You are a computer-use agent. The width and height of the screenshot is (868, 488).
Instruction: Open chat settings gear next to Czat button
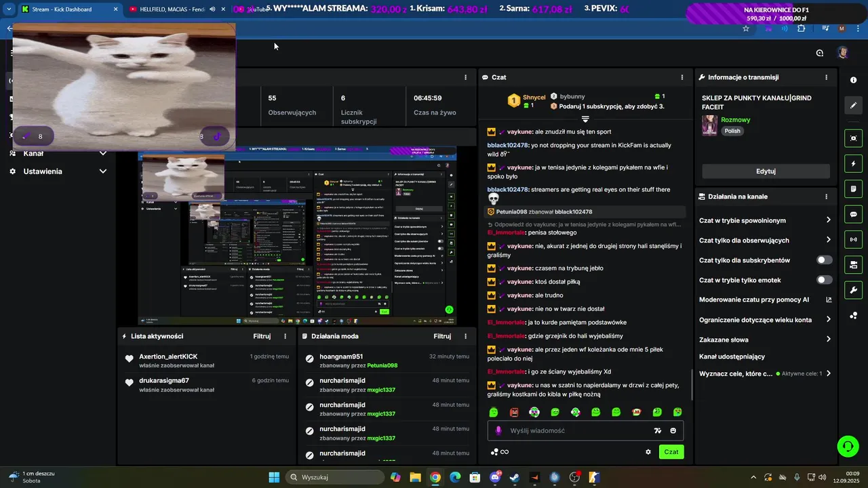pyautogui.click(x=648, y=452)
